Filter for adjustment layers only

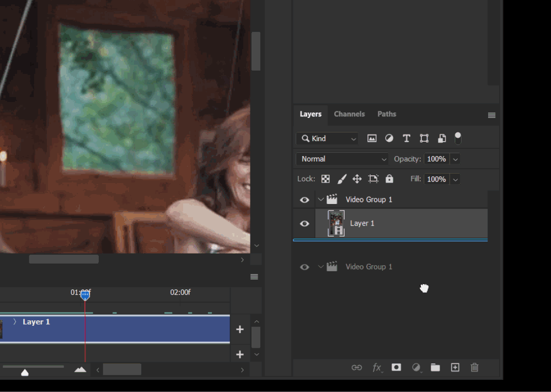389,138
